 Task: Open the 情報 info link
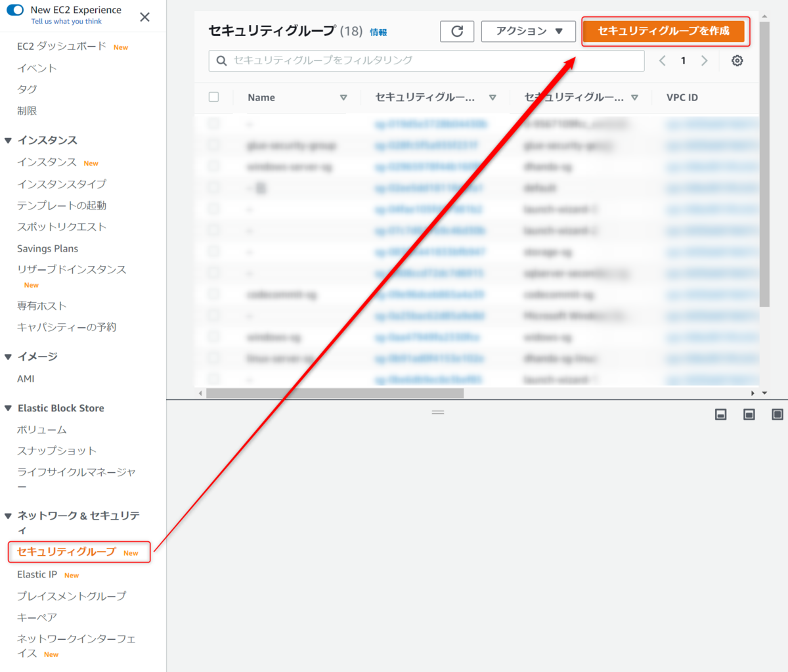[x=378, y=32]
